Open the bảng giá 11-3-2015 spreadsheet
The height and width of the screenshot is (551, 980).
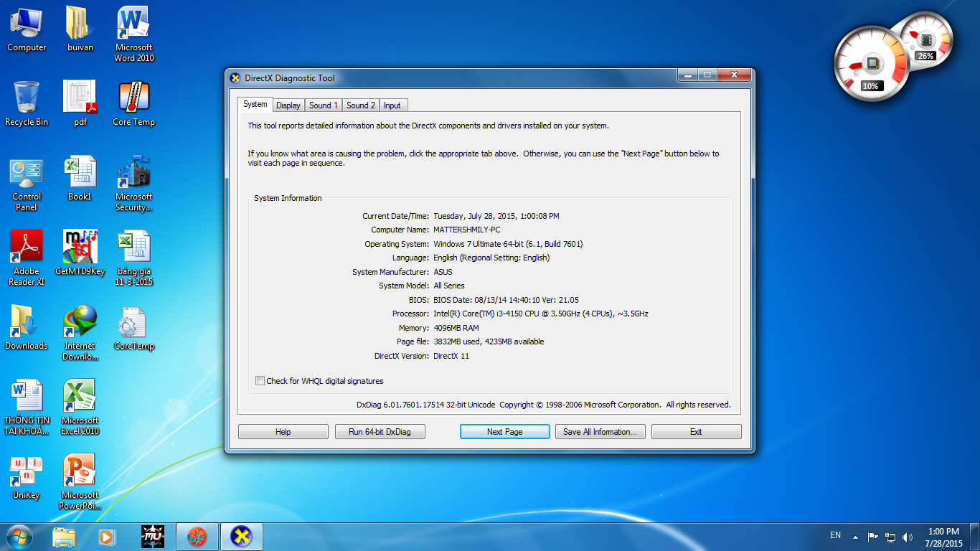[134, 258]
